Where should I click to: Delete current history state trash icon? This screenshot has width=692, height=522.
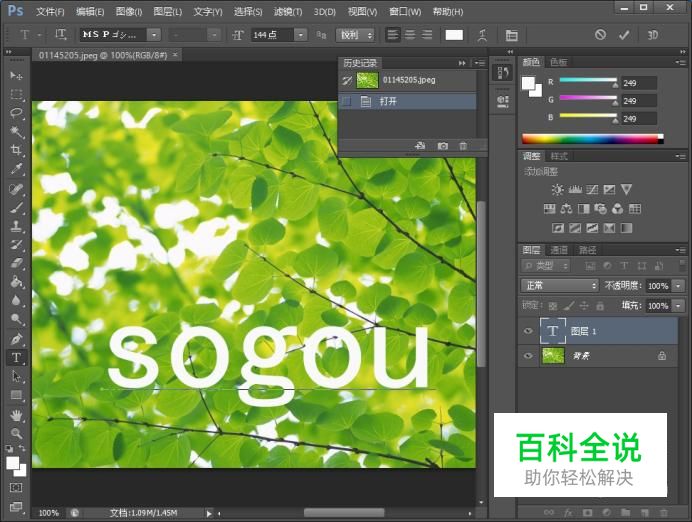463,146
